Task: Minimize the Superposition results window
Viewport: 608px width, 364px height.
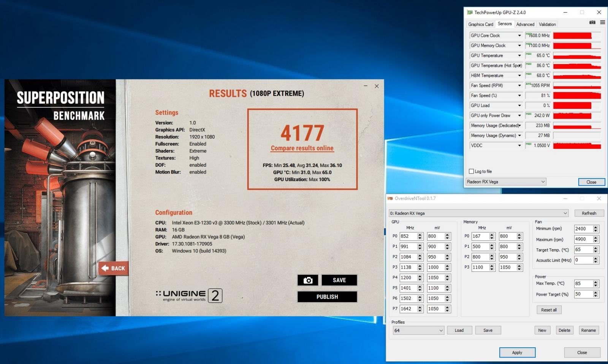Action: tap(366, 86)
